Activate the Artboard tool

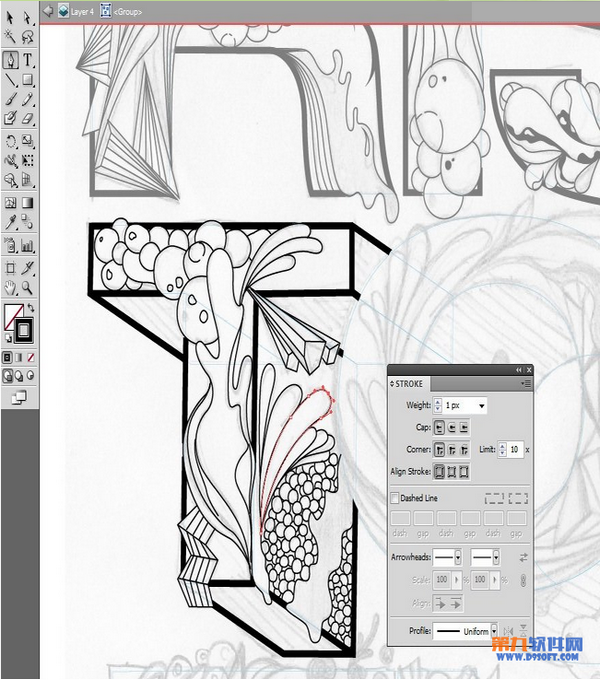tap(10, 268)
